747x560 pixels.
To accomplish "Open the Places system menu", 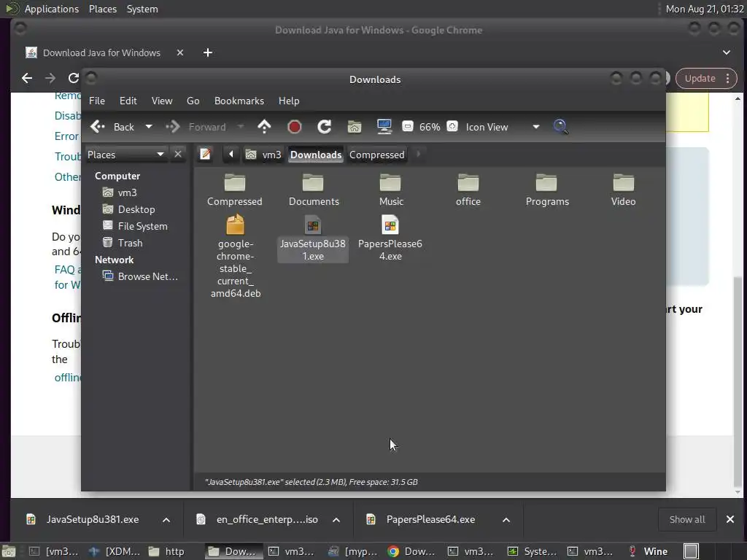I will [103, 9].
